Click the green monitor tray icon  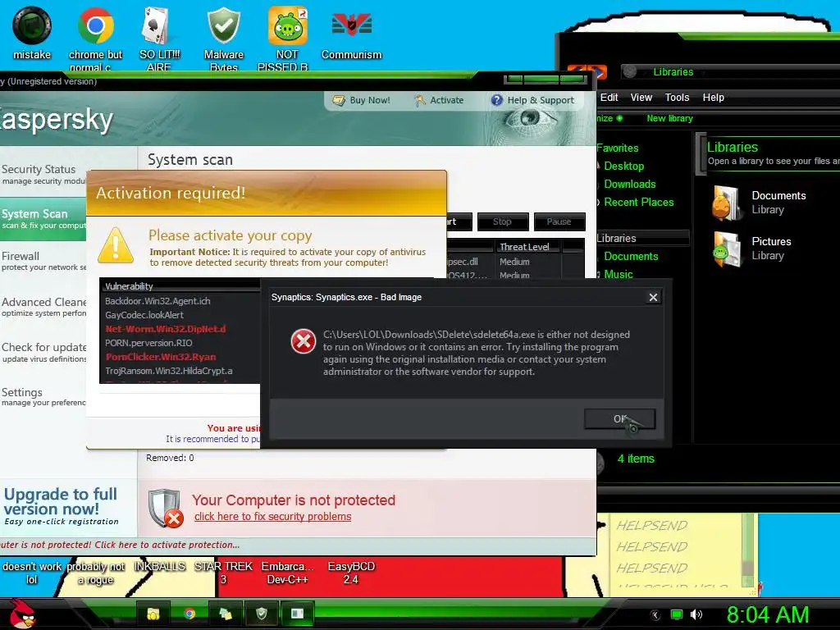click(677, 614)
